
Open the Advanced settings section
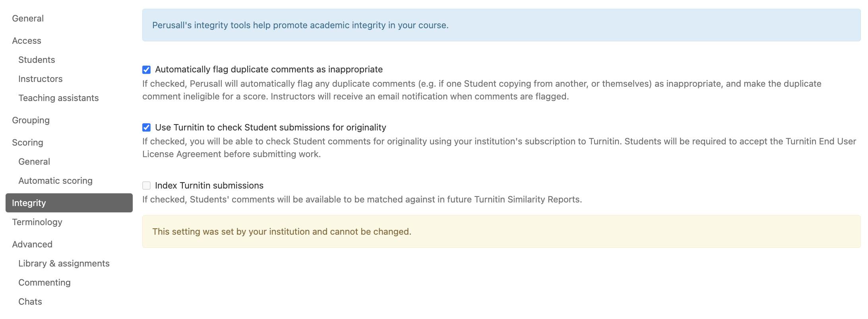click(32, 244)
